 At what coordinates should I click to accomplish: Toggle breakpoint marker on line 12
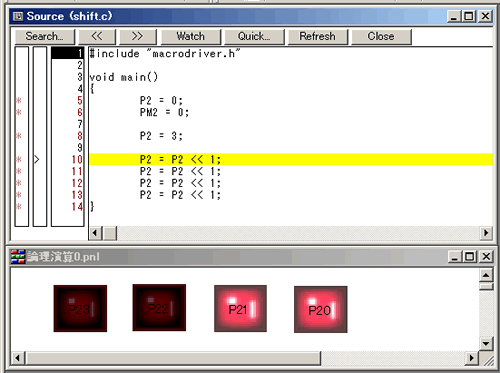[19, 183]
